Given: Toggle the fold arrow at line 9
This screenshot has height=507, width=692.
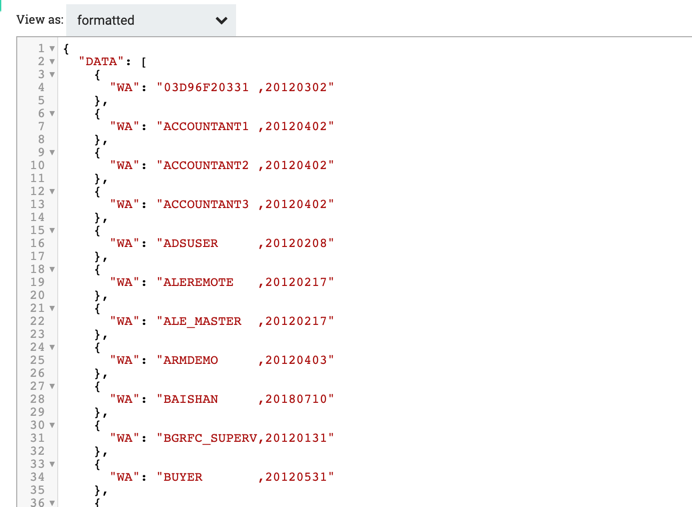Looking at the screenshot, I should (52, 153).
